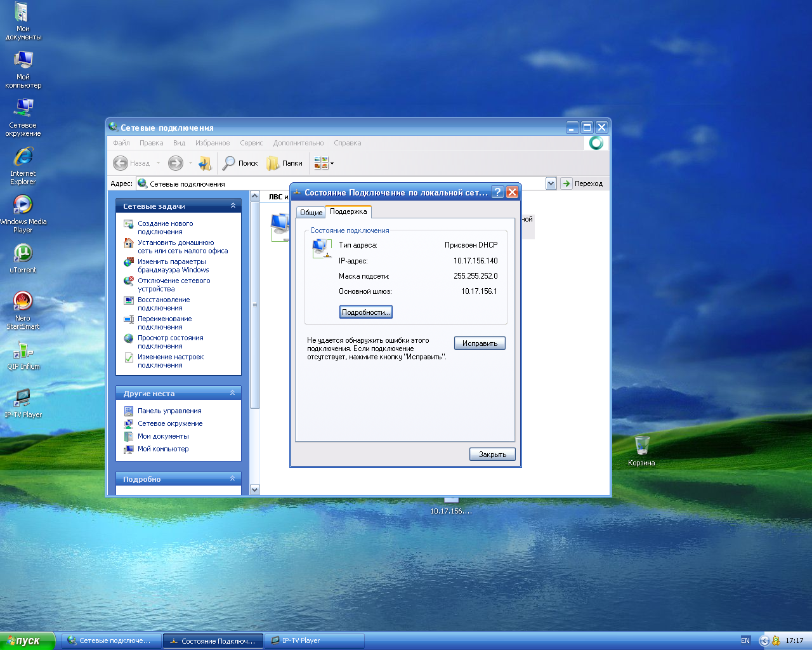Click the Подробности button

365,312
